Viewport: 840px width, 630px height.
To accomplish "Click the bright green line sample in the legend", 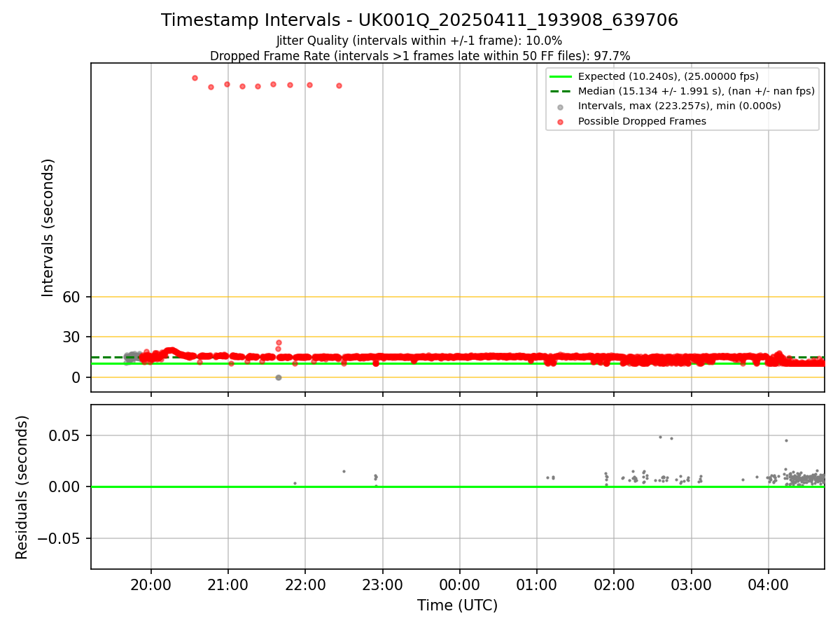I will click(x=561, y=76).
